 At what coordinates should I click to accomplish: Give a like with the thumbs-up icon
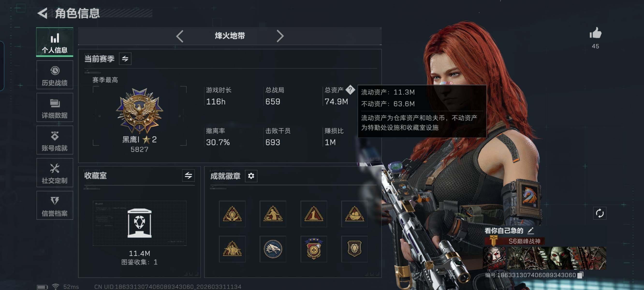595,33
